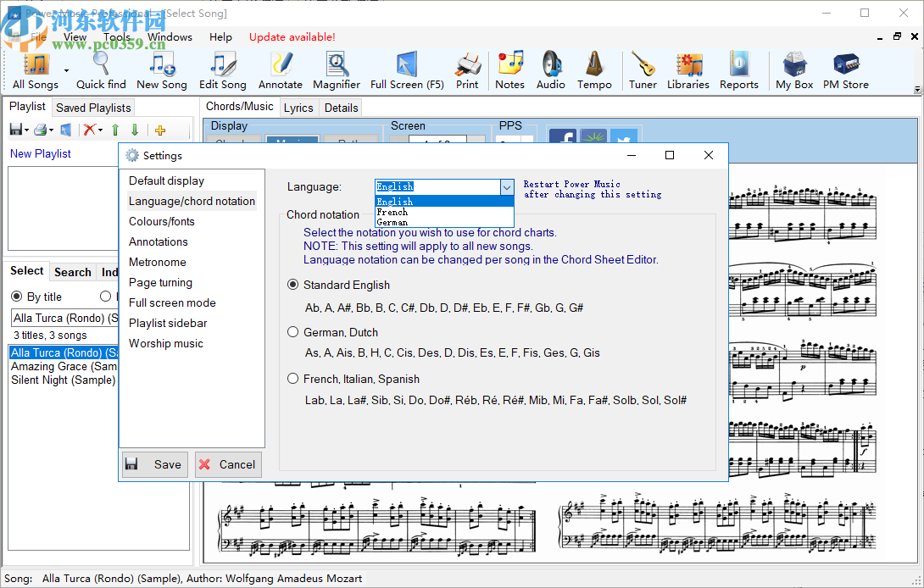Open Colours/fonts settings category

tap(162, 221)
